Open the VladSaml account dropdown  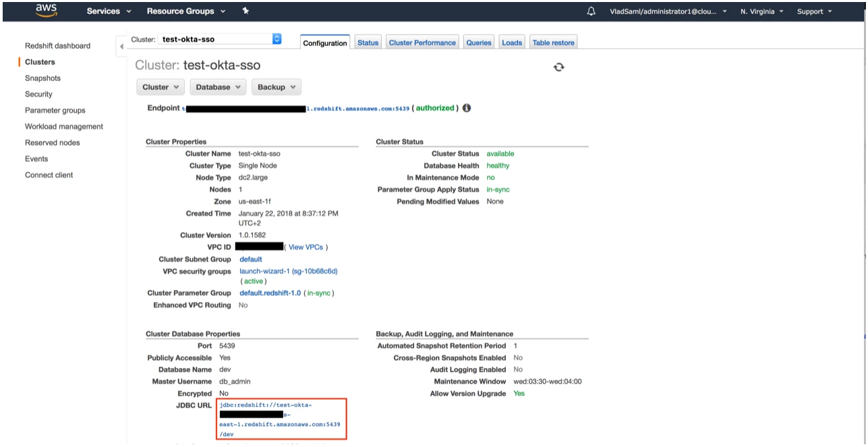click(x=668, y=11)
